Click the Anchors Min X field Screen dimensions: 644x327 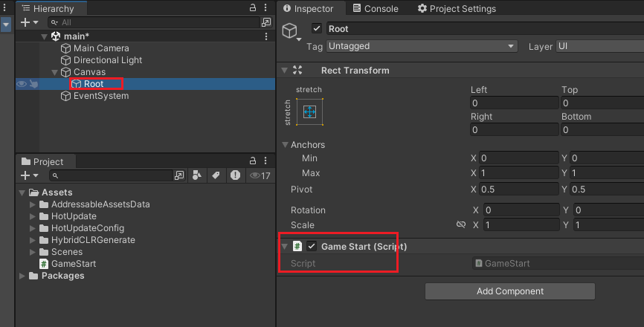point(519,158)
